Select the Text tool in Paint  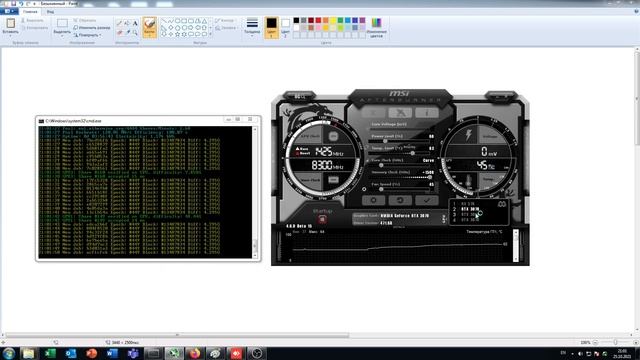tap(135, 23)
